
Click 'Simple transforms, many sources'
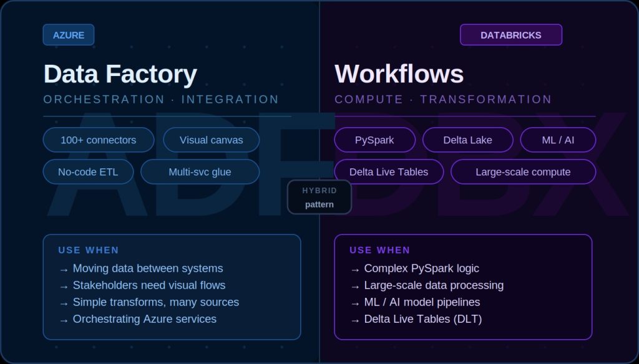[155, 302]
